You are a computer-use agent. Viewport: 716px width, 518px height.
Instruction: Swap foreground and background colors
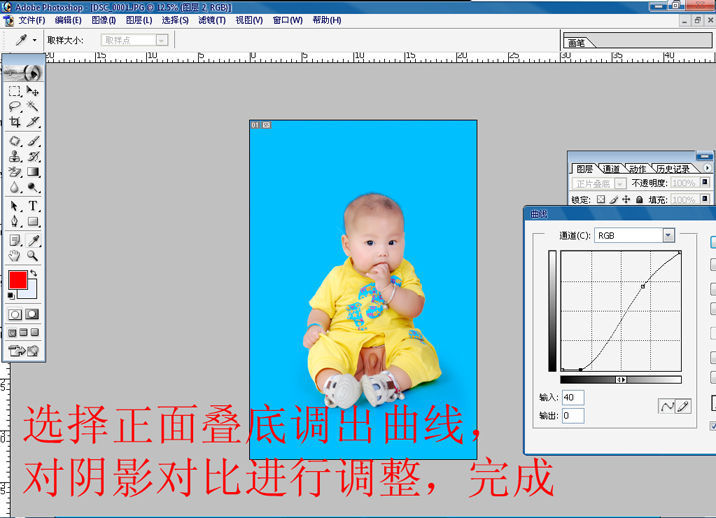coord(33,273)
